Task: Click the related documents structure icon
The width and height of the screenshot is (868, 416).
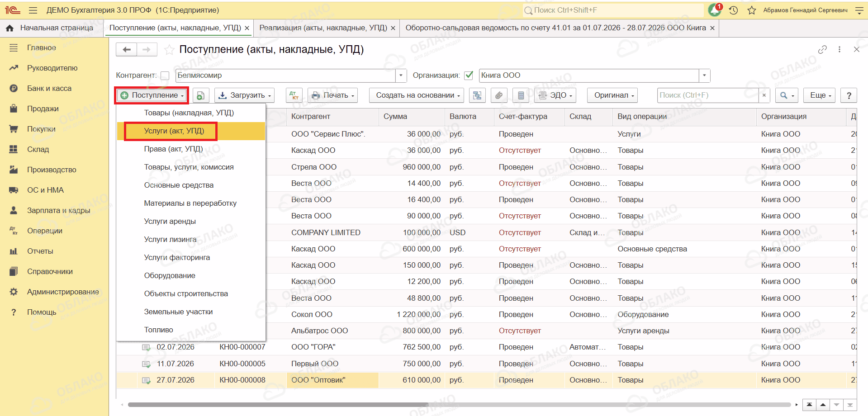Action: coord(477,95)
